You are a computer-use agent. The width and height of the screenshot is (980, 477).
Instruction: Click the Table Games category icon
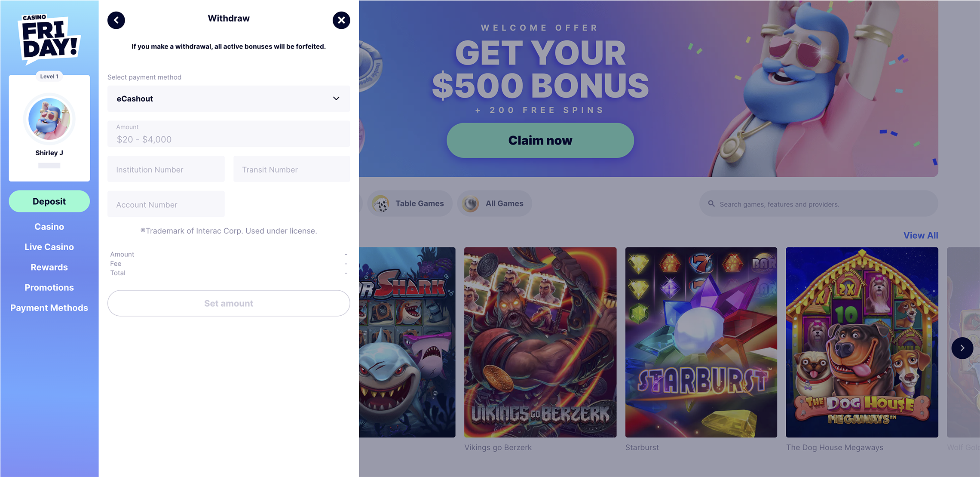coord(380,204)
